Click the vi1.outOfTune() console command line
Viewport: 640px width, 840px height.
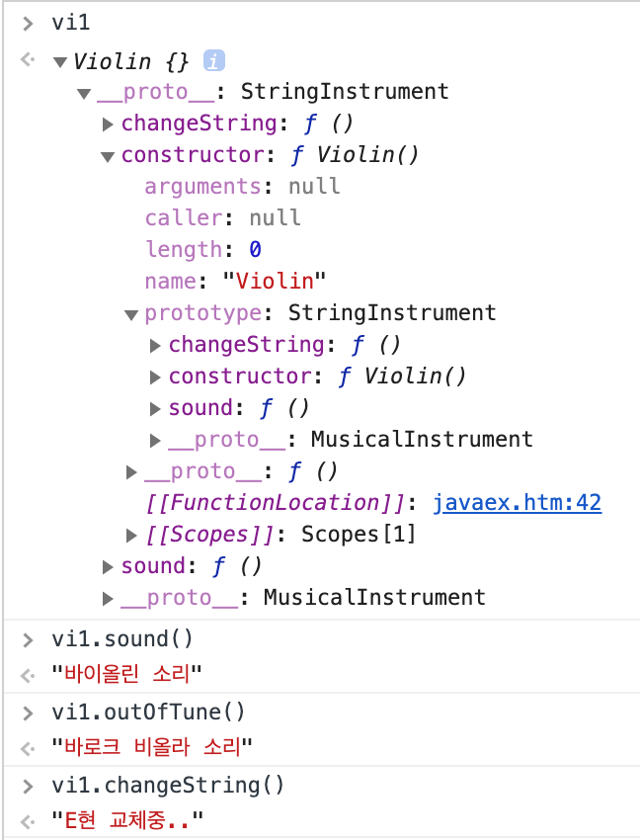coord(148,712)
